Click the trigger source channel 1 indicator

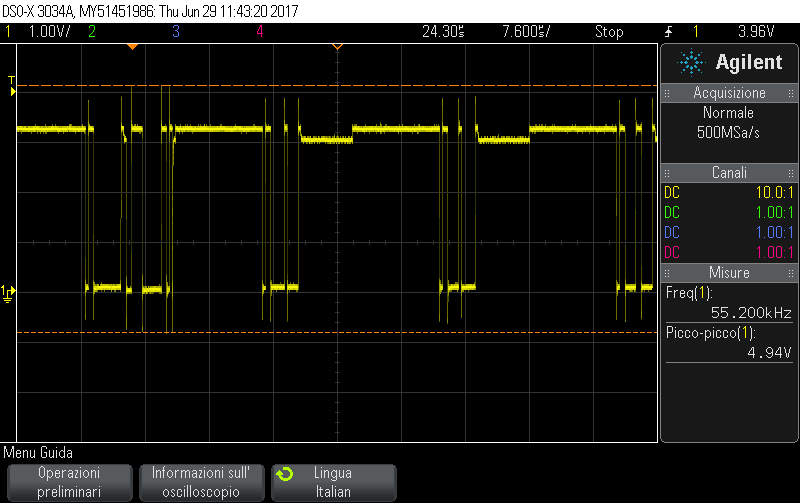(695, 32)
